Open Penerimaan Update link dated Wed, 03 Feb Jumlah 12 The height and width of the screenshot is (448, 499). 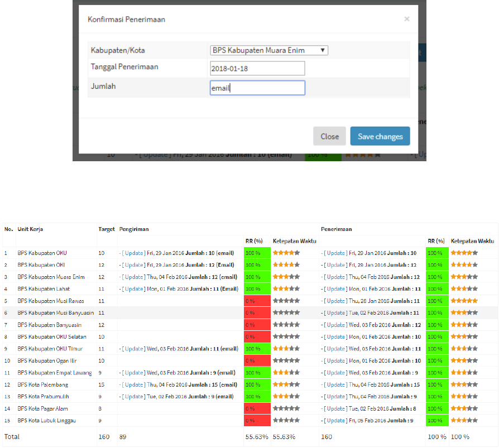coord(336,325)
